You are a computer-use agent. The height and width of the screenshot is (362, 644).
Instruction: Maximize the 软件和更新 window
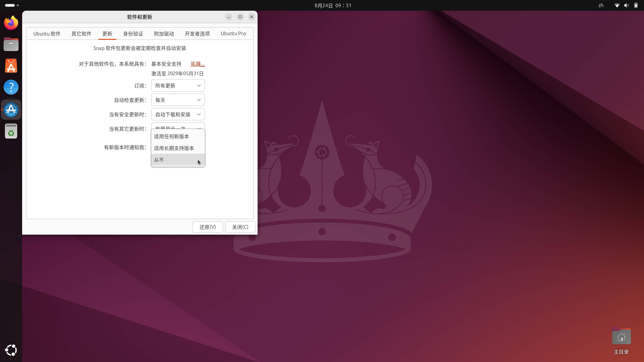point(240,17)
